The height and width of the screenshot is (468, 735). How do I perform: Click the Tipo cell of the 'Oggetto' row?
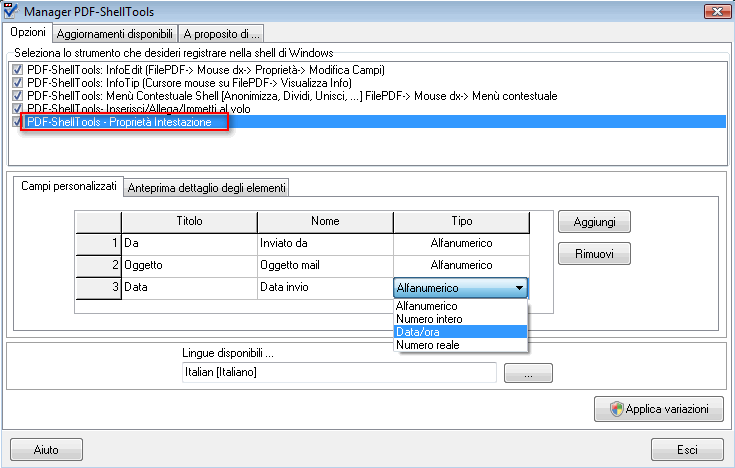pyautogui.click(x=462, y=265)
